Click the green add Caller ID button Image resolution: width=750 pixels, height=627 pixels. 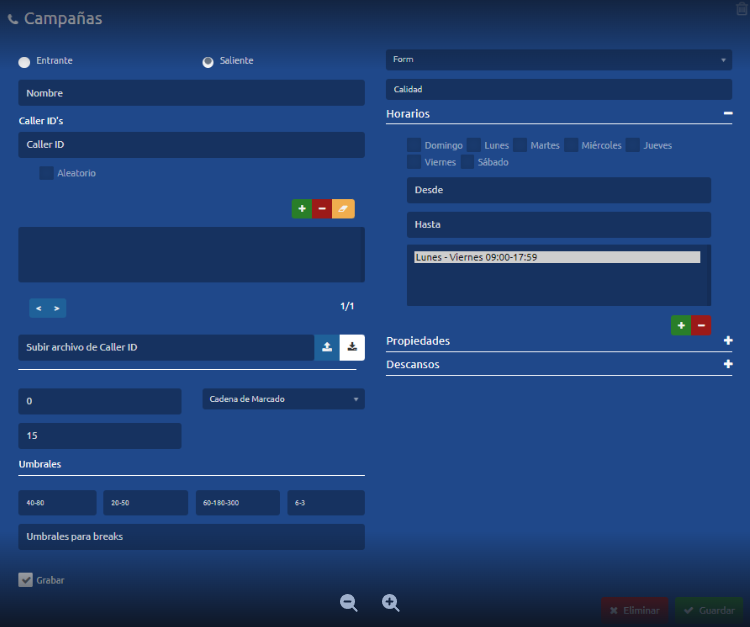pyautogui.click(x=301, y=209)
